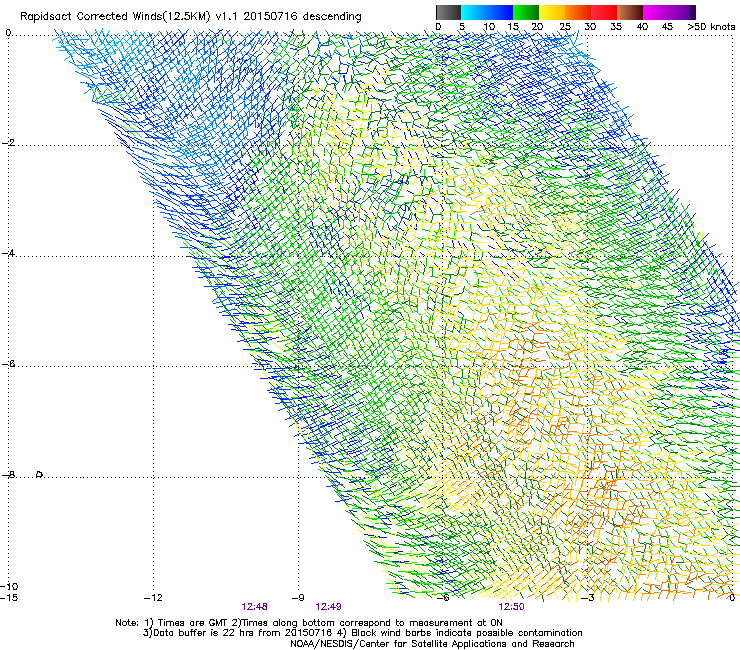Click the "40" label under the color bar

coord(642,27)
